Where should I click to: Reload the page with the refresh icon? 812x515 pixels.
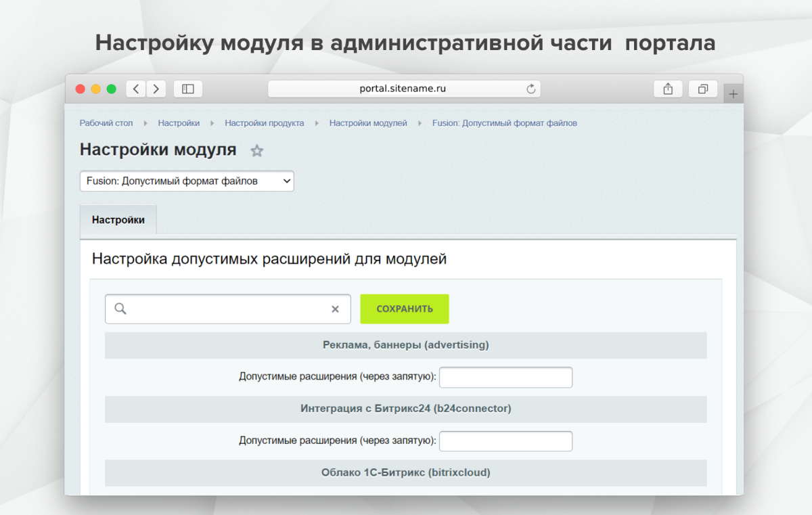tap(532, 89)
